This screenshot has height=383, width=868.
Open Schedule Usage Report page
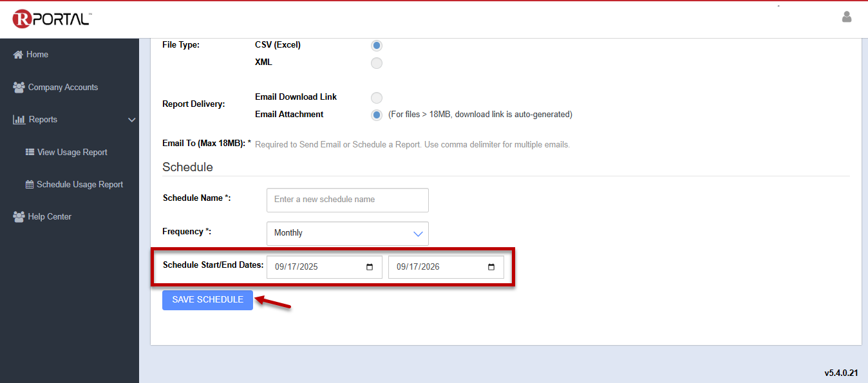click(79, 185)
